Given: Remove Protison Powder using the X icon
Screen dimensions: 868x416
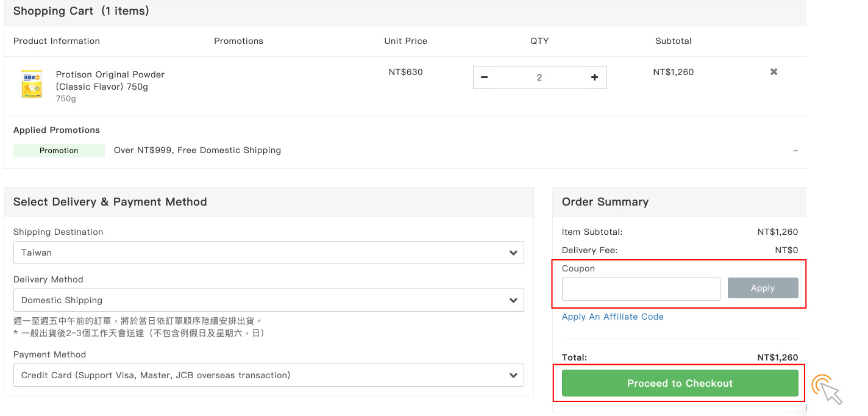Looking at the screenshot, I should pos(774,72).
